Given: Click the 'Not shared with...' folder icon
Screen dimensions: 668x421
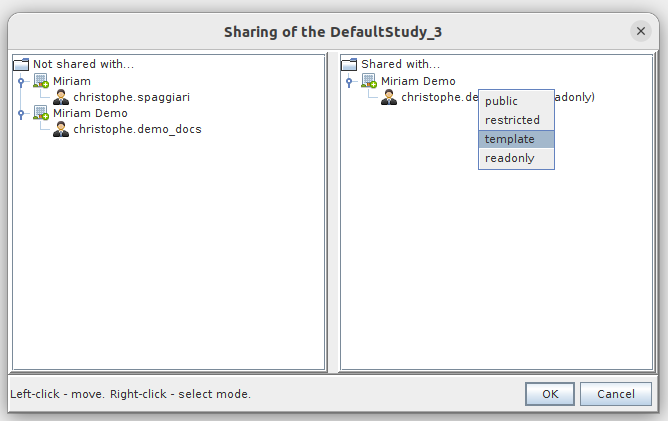Looking at the screenshot, I should click(x=21, y=64).
